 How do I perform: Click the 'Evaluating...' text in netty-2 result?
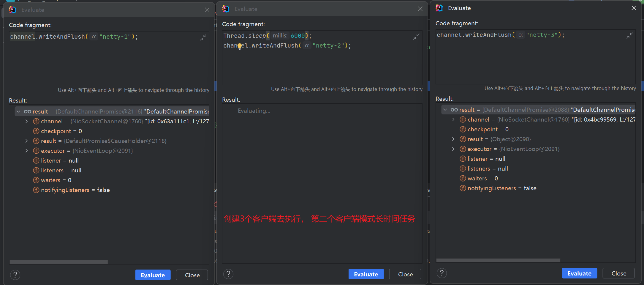[254, 111]
